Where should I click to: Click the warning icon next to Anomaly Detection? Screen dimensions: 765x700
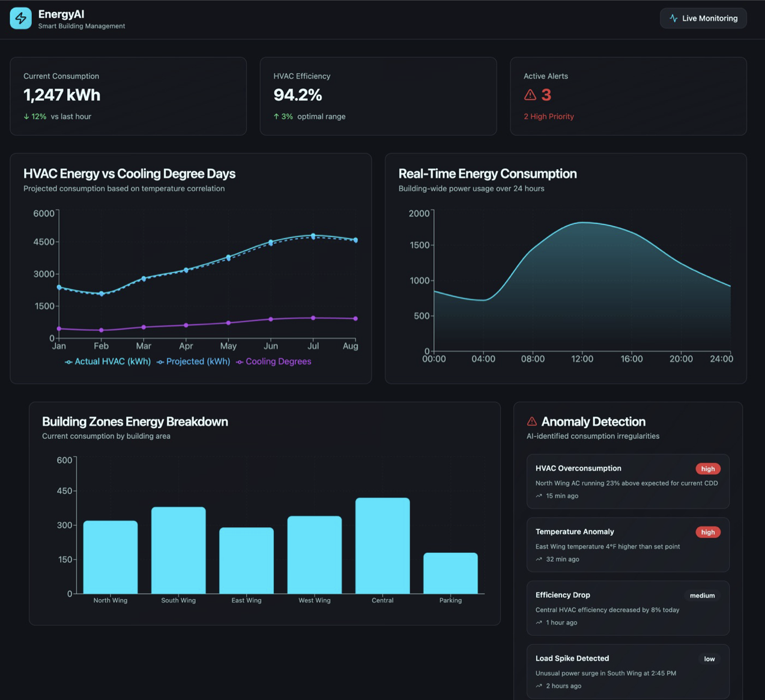click(x=531, y=421)
